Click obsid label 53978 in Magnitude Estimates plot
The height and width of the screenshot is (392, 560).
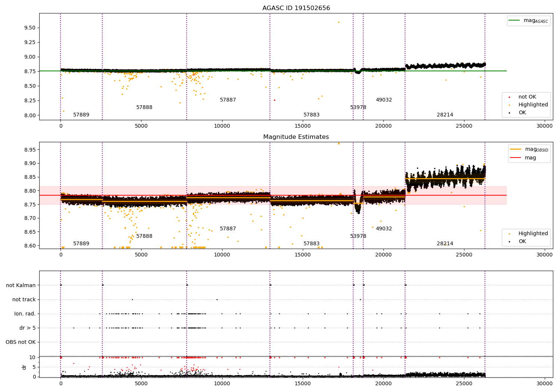[x=358, y=236]
